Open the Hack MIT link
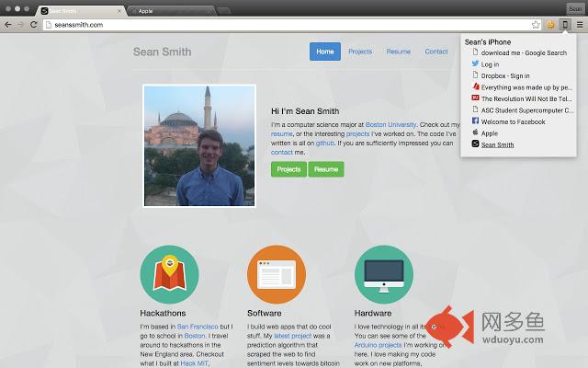This screenshot has width=588, height=368. coord(194,363)
